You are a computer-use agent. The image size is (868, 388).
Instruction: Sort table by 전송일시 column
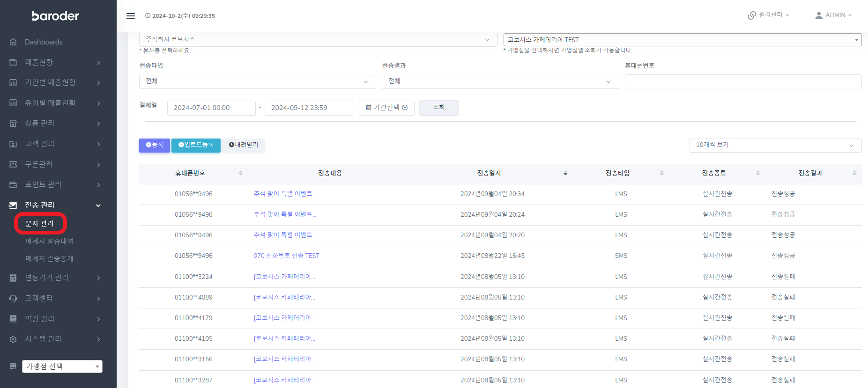point(565,173)
